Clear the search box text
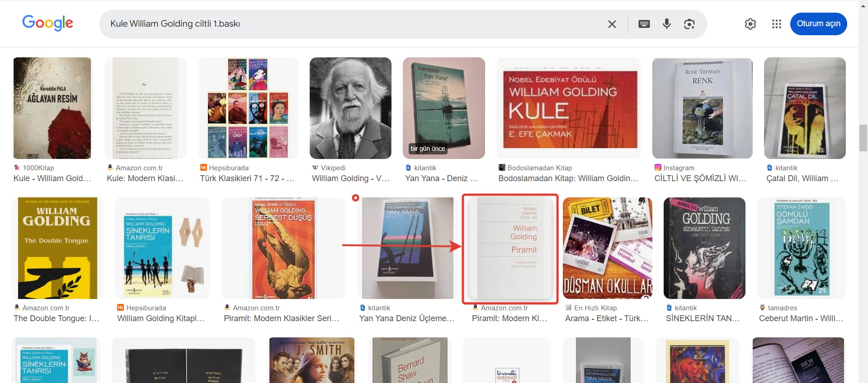 coord(612,24)
